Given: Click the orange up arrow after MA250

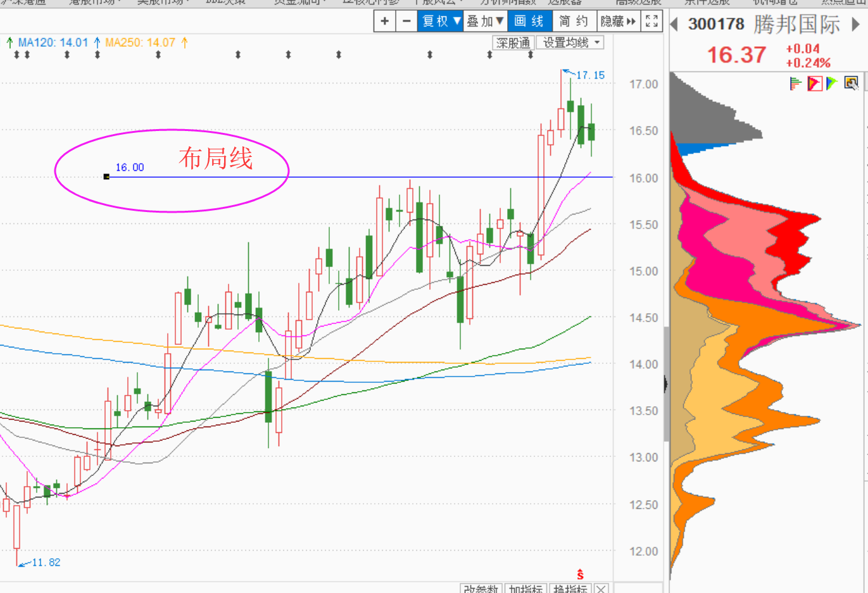Looking at the screenshot, I should coord(184,42).
